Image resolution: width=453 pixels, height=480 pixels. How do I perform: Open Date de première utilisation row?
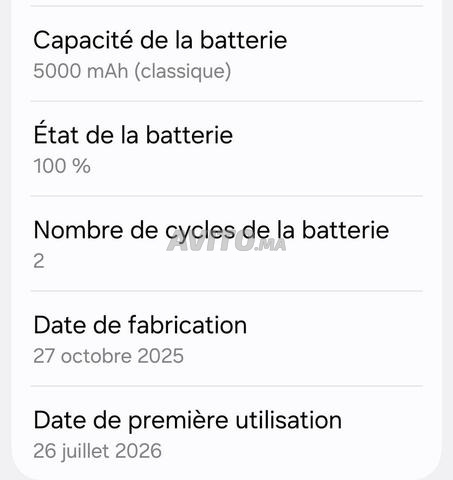(x=227, y=433)
